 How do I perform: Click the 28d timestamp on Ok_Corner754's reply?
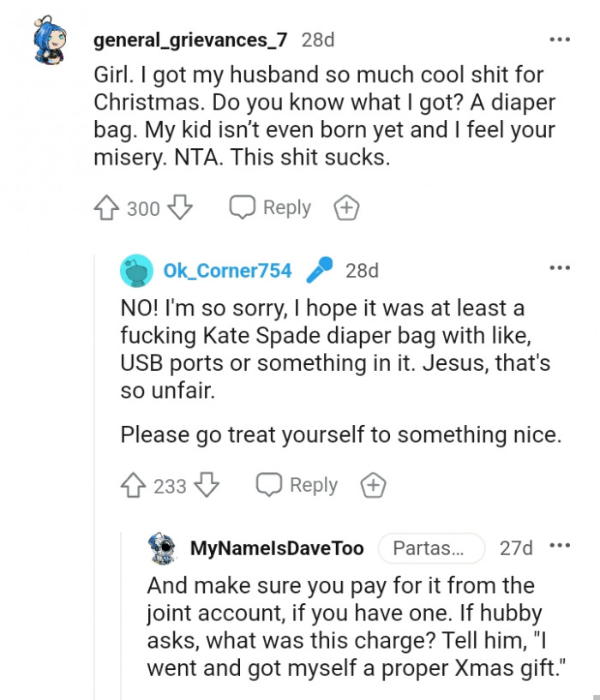coord(362,271)
